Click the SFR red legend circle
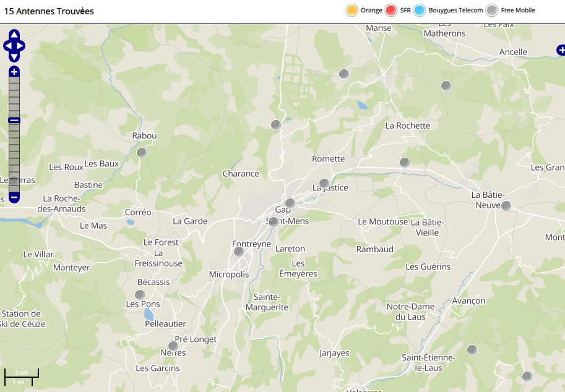The width and height of the screenshot is (565, 392). click(391, 11)
